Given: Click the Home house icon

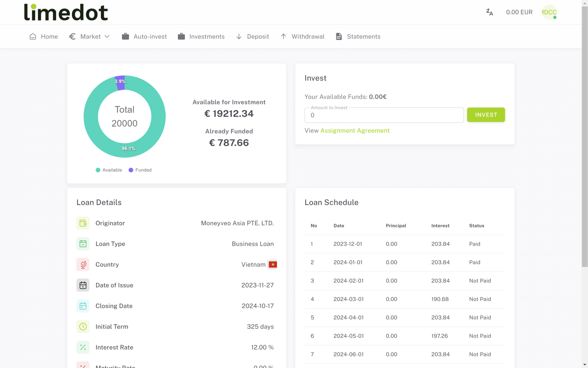Looking at the screenshot, I should click(33, 37).
